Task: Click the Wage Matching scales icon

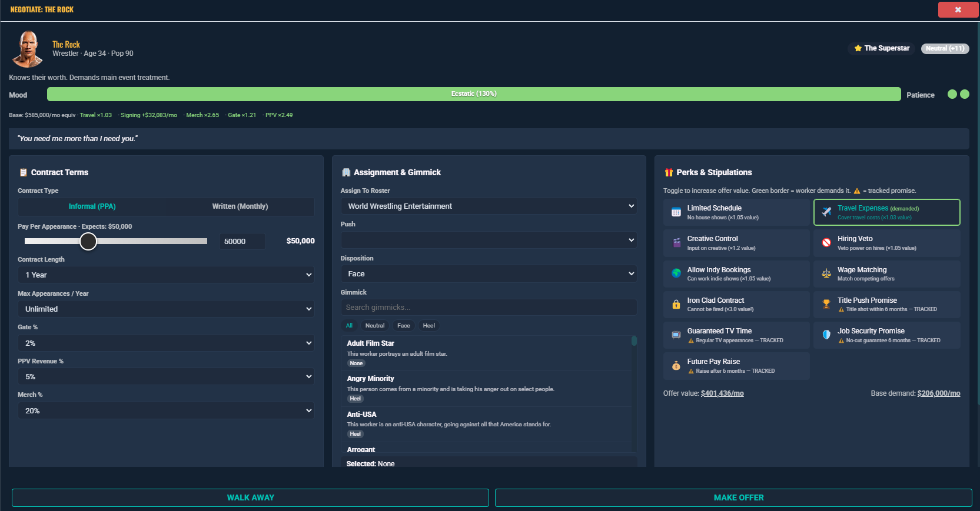Action: click(826, 273)
